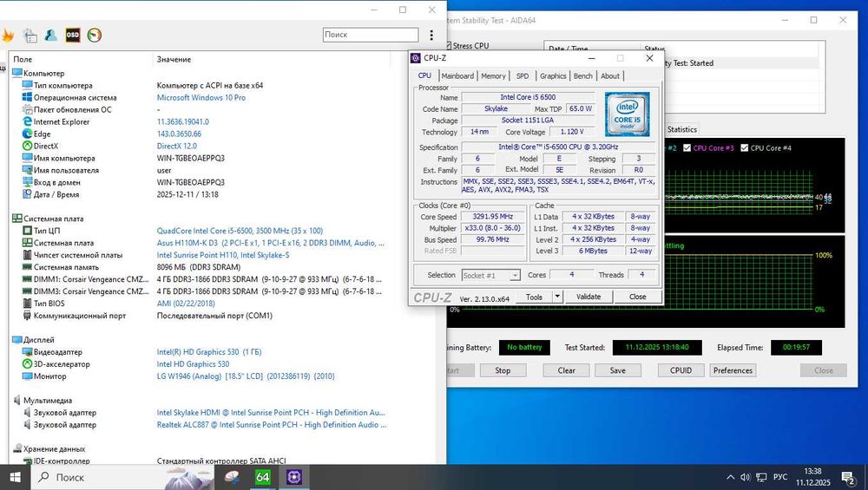Uncheck CPU Core #3 graph checkbox
The image size is (868, 490).
(x=687, y=147)
